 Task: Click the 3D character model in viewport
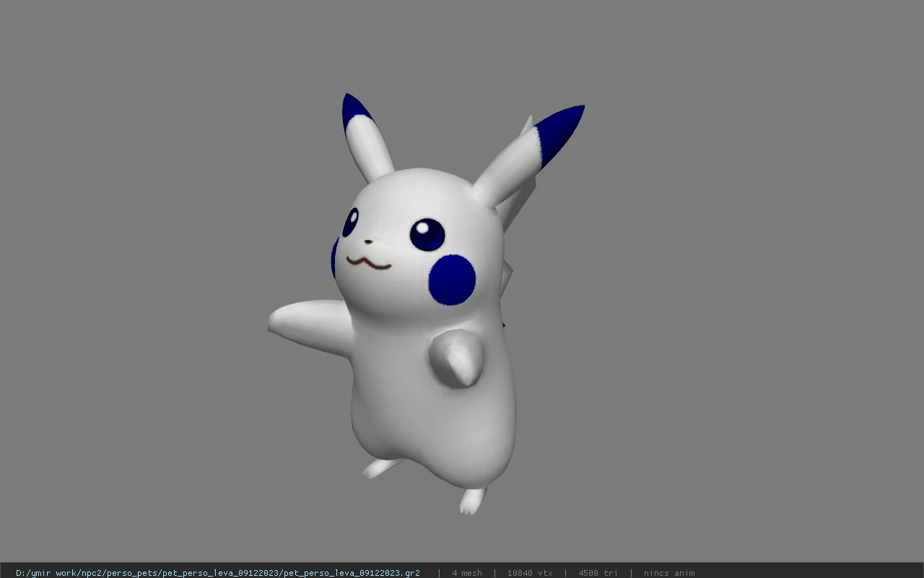(426, 303)
